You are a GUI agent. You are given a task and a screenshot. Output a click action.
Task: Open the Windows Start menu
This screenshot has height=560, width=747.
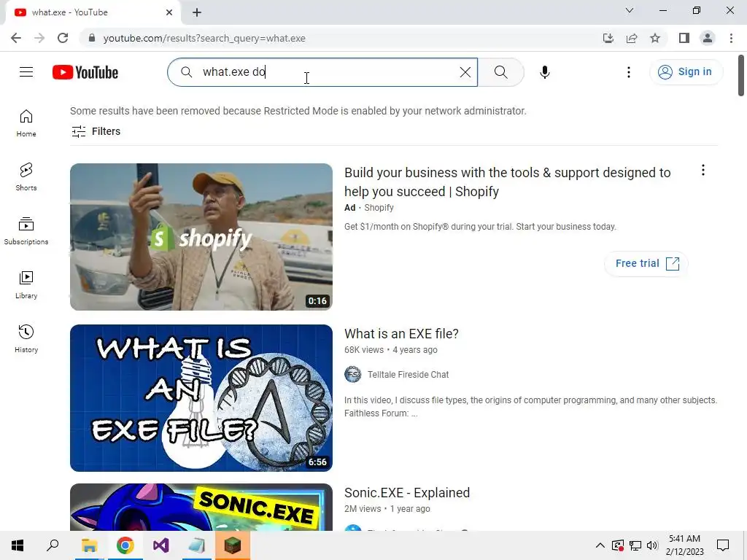18,545
